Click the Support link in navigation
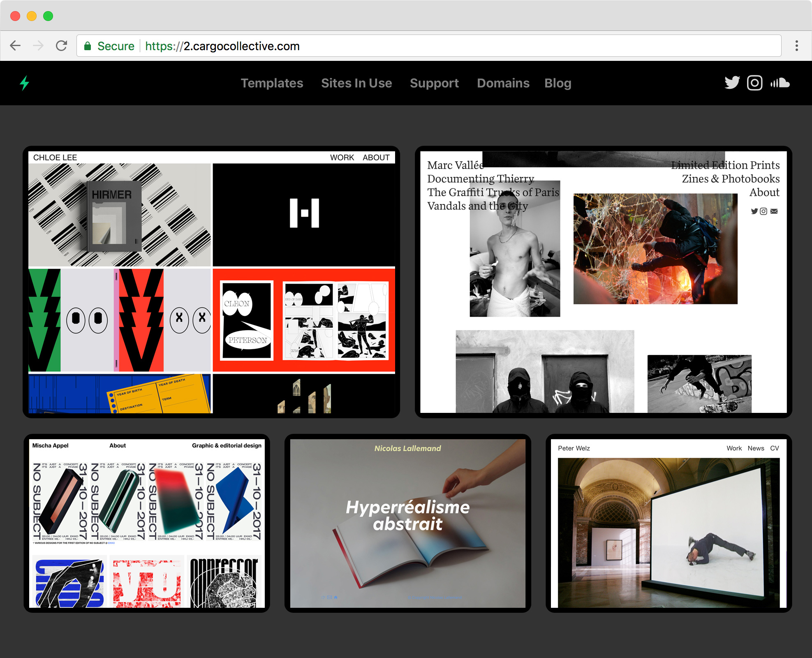Image resolution: width=812 pixels, height=658 pixels. pyautogui.click(x=434, y=83)
